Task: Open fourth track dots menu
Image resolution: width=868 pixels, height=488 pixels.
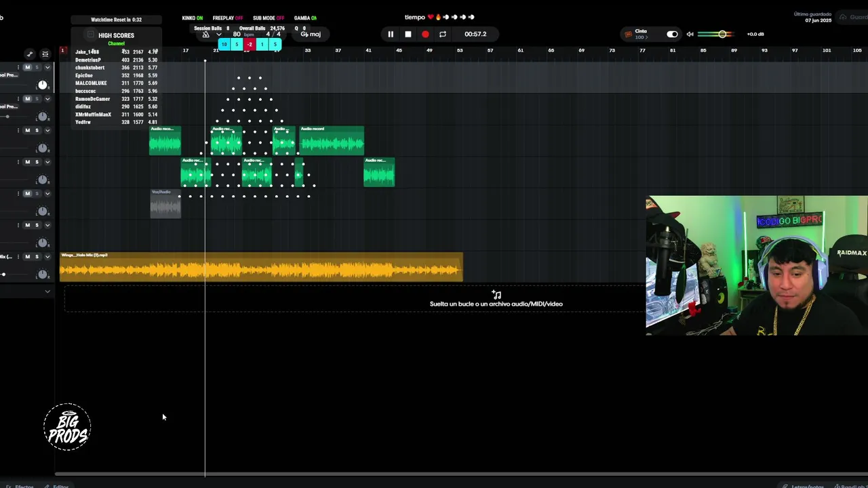Action: point(20,162)
